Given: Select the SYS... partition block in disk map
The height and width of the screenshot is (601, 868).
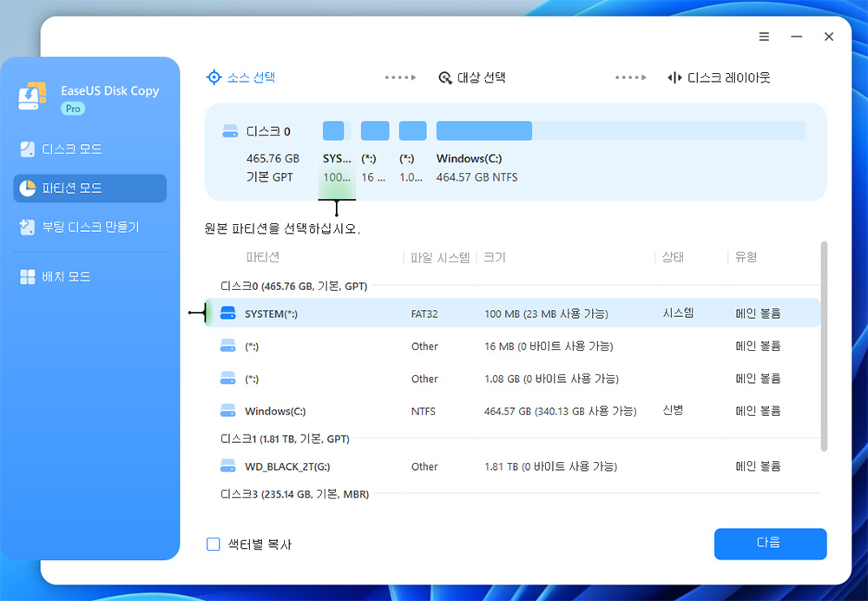Looking at the screenshot, I should click(x=337, y=131).
